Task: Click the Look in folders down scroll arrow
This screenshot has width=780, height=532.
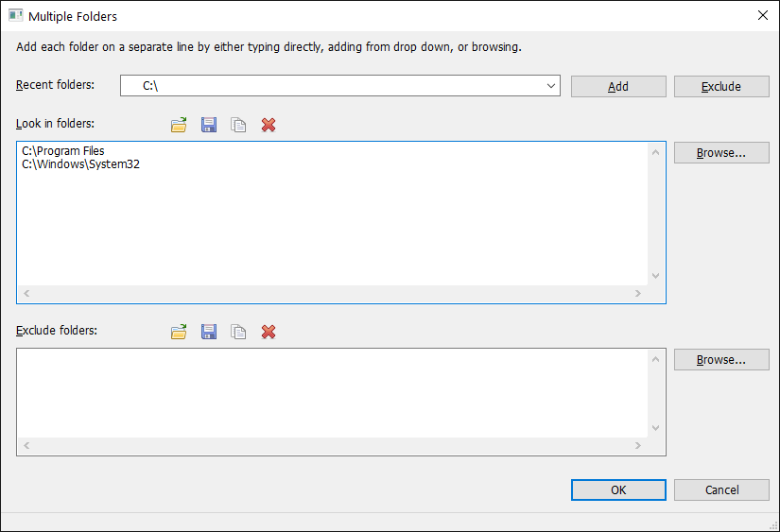Action: tap(655, 275)
